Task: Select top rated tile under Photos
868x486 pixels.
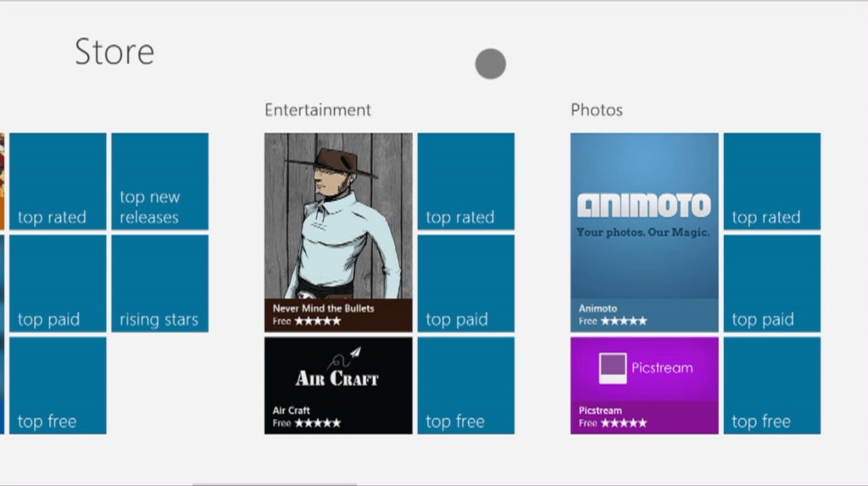Action: pyautogui.click(x=771, y=182)
